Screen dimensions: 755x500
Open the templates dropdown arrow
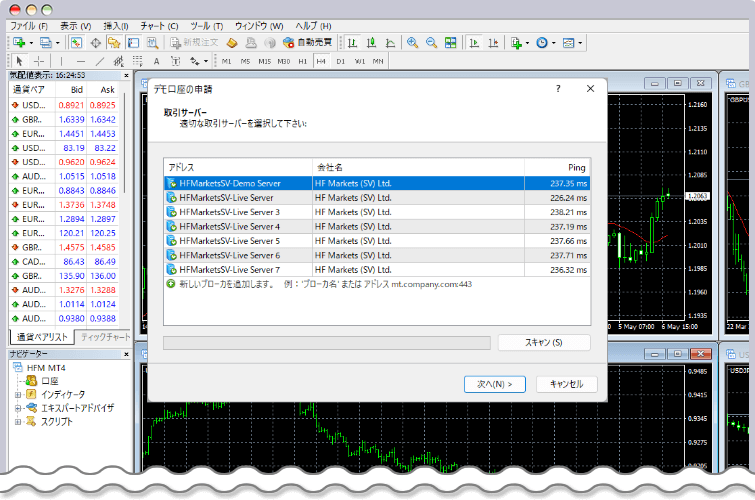pyautogui.click(x=580, y=43)
